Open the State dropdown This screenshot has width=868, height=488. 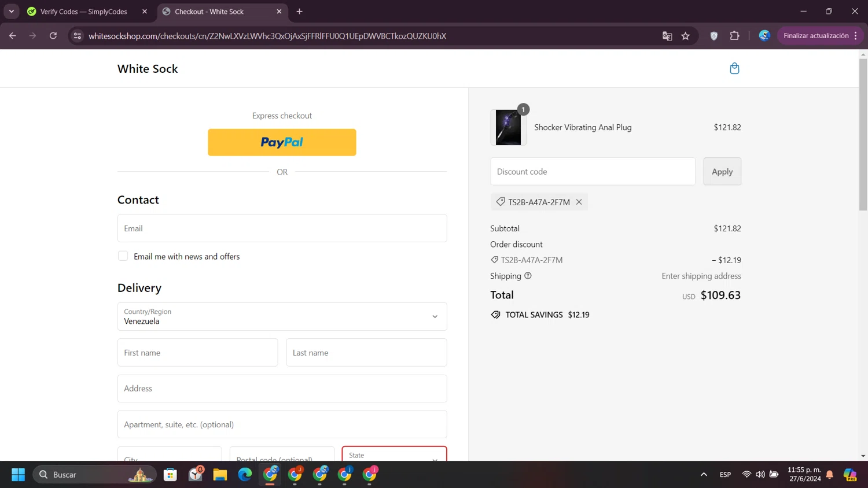click(x=394, y=454)
